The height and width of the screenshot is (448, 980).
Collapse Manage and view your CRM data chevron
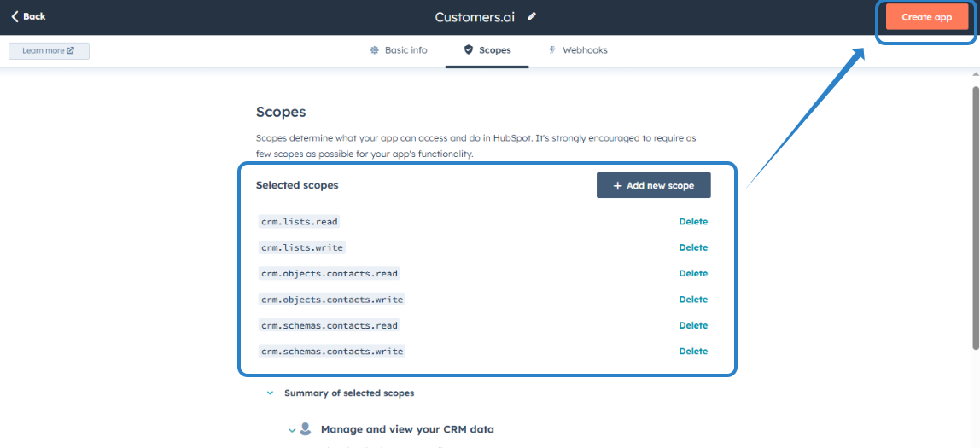tap(291, 430)
